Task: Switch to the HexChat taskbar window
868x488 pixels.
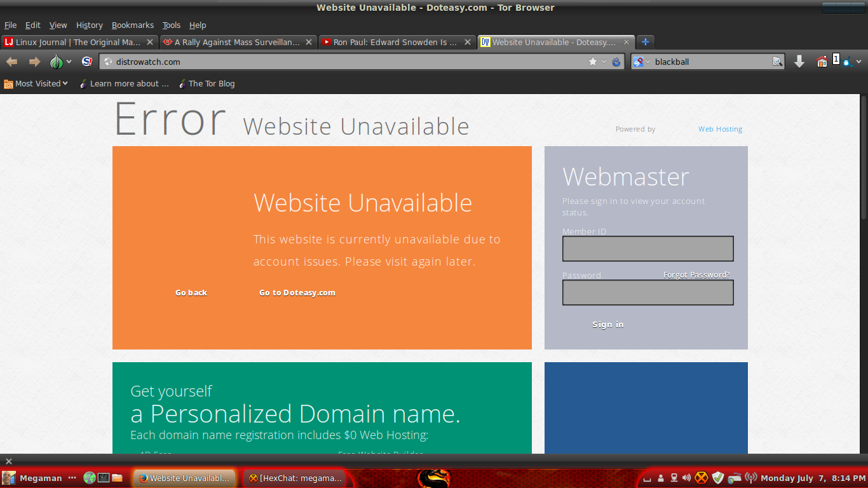Action: [x=295, y=478]
